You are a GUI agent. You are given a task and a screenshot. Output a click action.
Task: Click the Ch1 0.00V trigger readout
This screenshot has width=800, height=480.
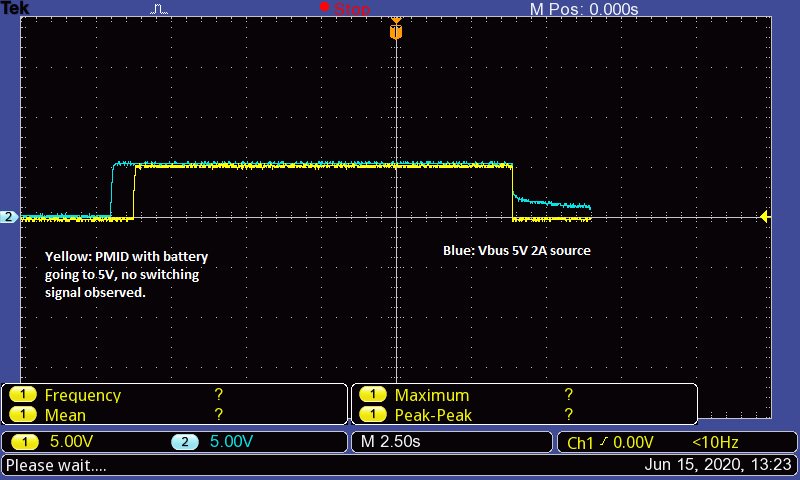coord(610,442)
